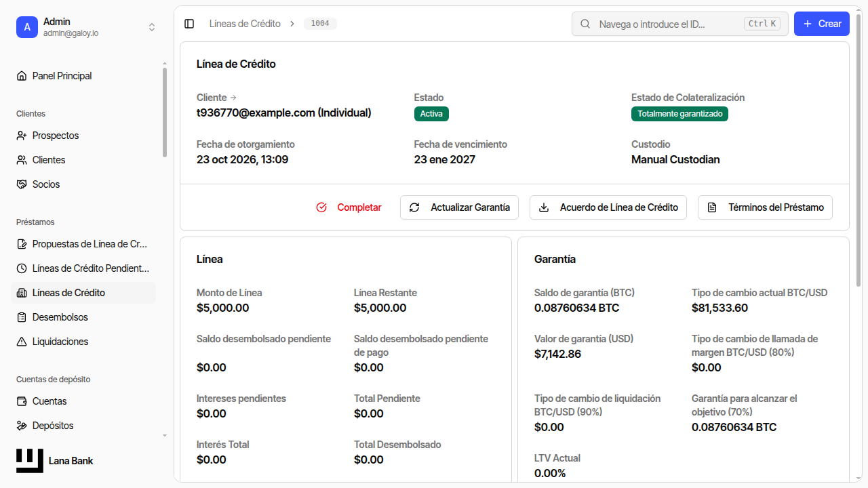
Task: Open Prospectos via its user-plus icon
Action: [22, 136]
